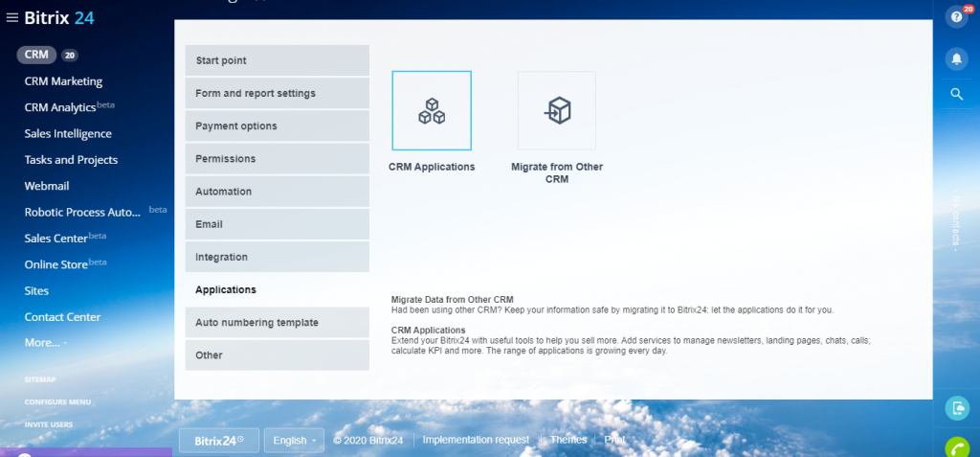Open the CRM Applications cubes tile

click(432, 111)
